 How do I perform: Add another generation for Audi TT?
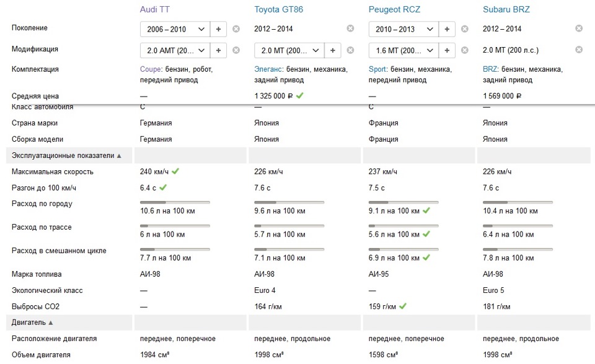coord(218,29)
